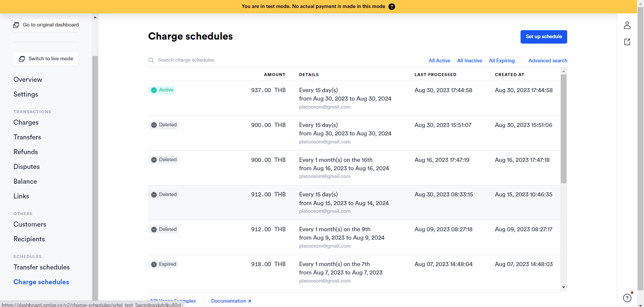This screenshot has height=307, width=644.
Task: Open the help question mark icon bottom right
Action: (627, 298)
